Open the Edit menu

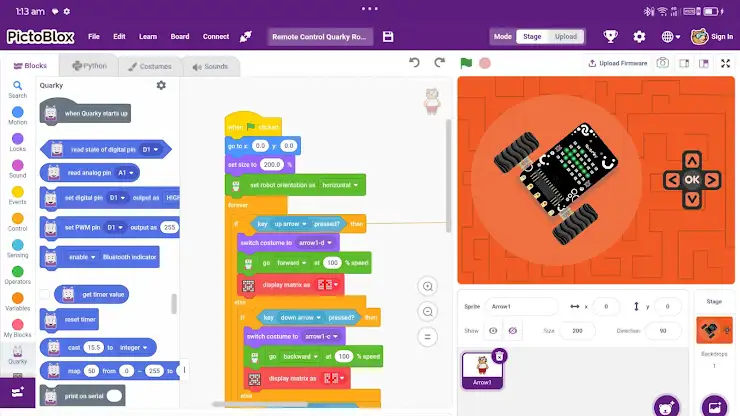pos(119,36)
